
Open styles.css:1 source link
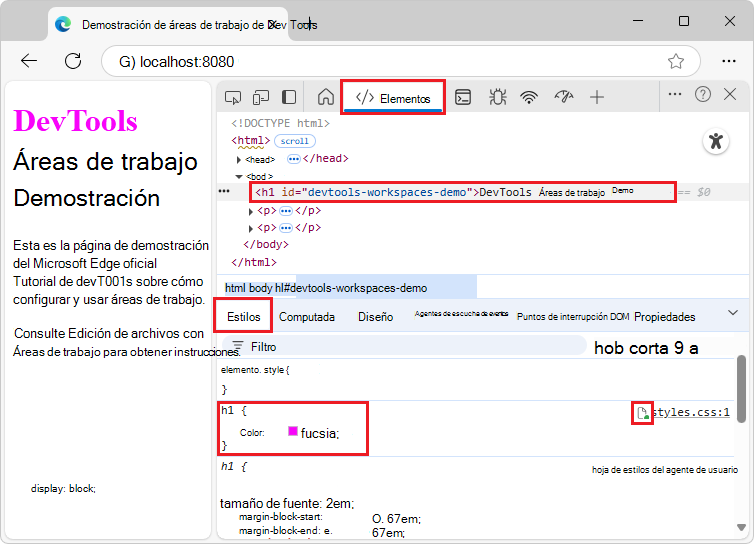click(691, 412)
